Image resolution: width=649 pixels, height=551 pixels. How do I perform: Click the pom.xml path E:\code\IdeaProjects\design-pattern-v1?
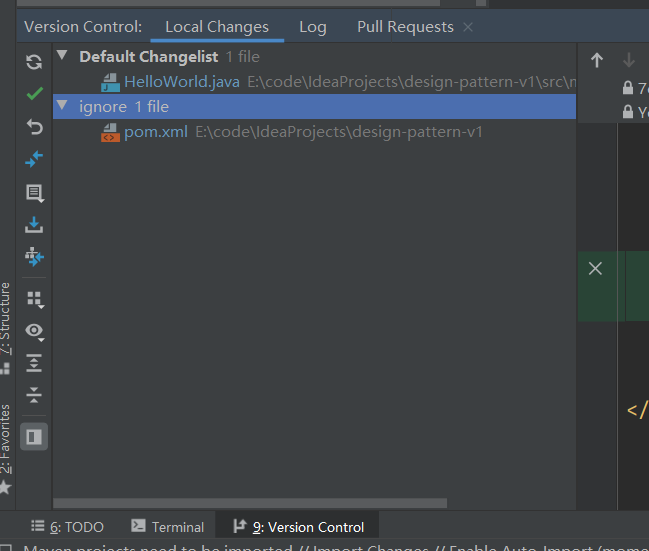point(339,132)
